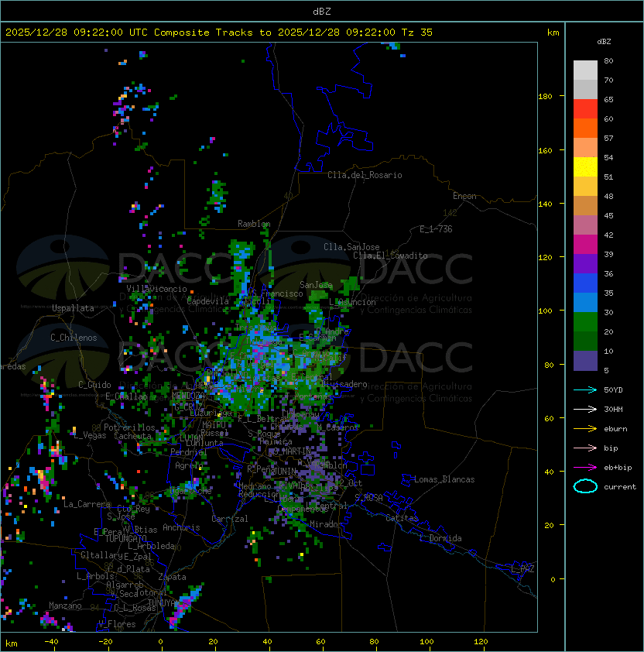Click the 'dBZ' heading above the color scale
The image size is (644, 652).
click(604, 42)
